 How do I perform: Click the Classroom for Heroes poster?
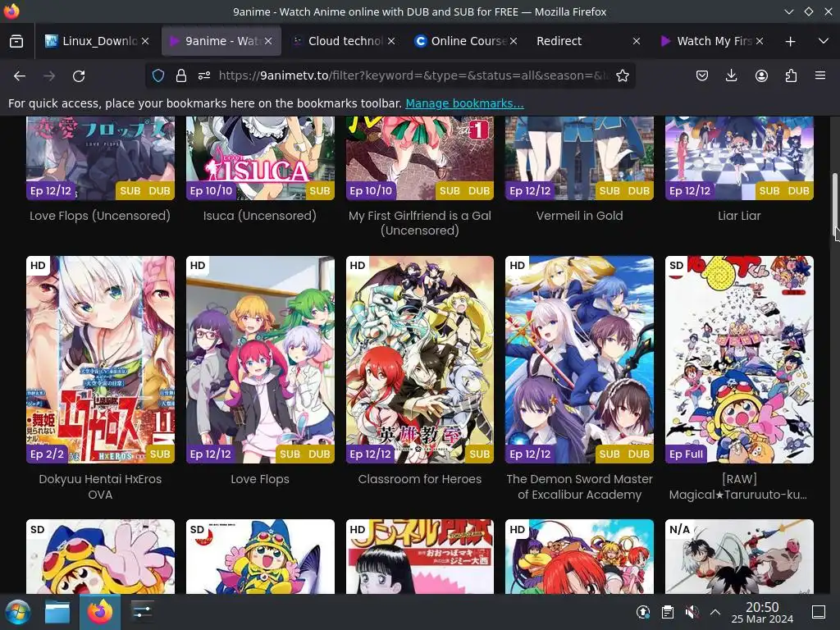click(420, 359)
